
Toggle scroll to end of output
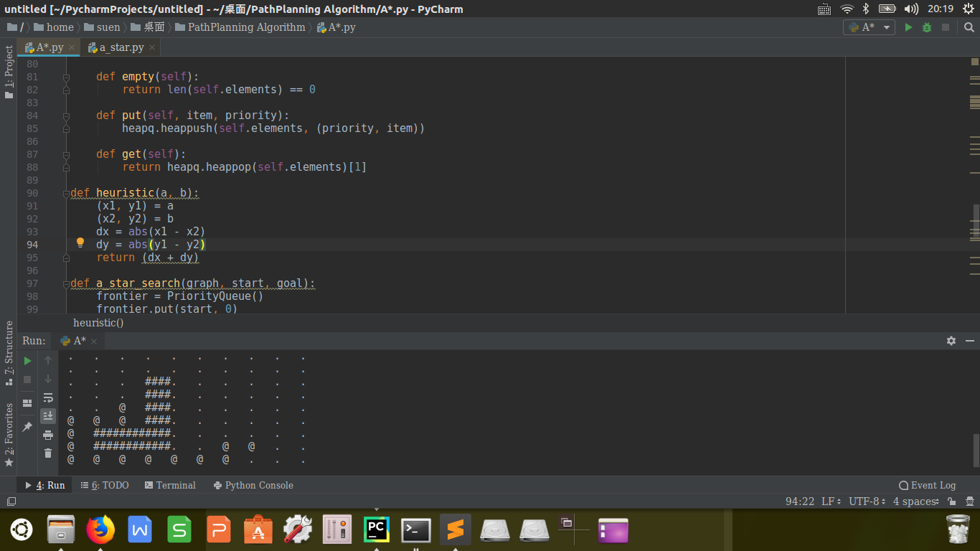click(48, 415)
